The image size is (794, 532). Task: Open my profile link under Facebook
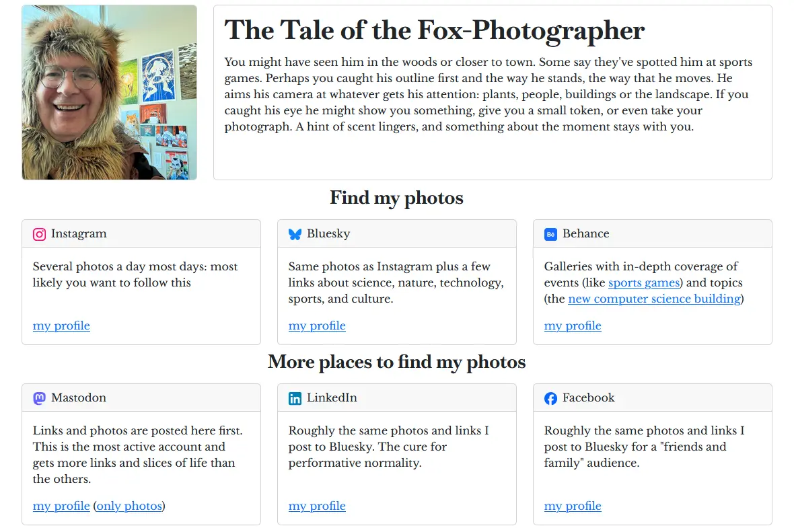573,506
